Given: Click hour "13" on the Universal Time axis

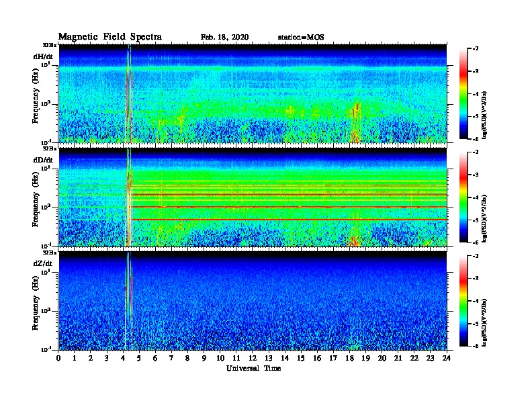Looking at the screenshot, I should pos(269,359).
